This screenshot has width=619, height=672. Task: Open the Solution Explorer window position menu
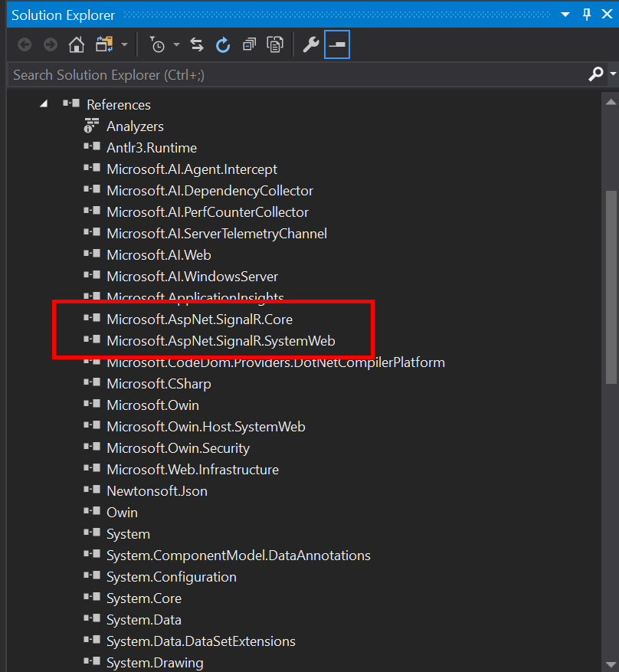pos(565,14)
